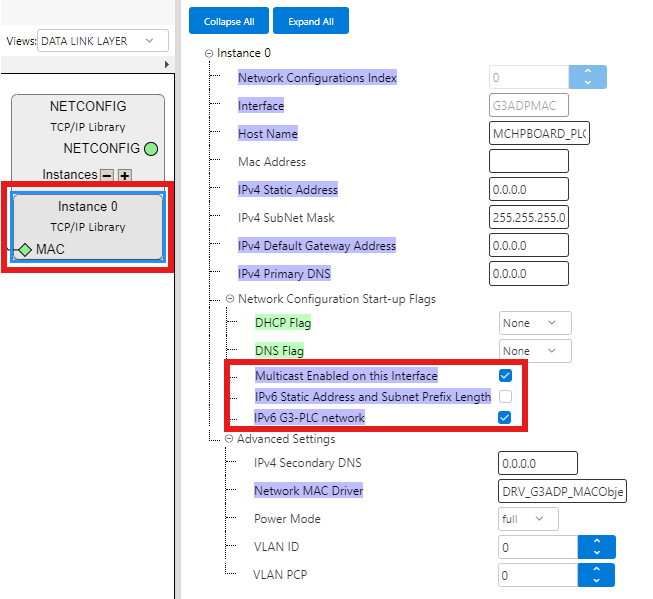Screen dimensions: 653x599
Task: Collapse Network Configuration Start-up Flags section
Action: [x=229, y=299]
